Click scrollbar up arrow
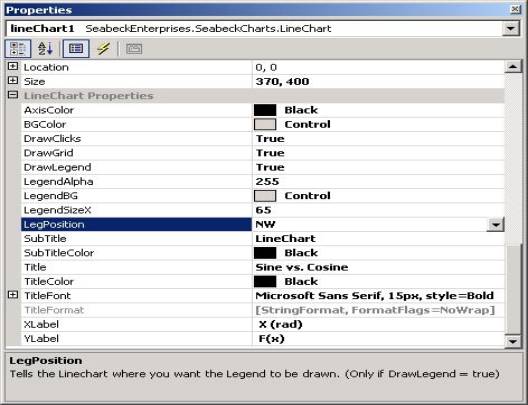 [513, 67]
